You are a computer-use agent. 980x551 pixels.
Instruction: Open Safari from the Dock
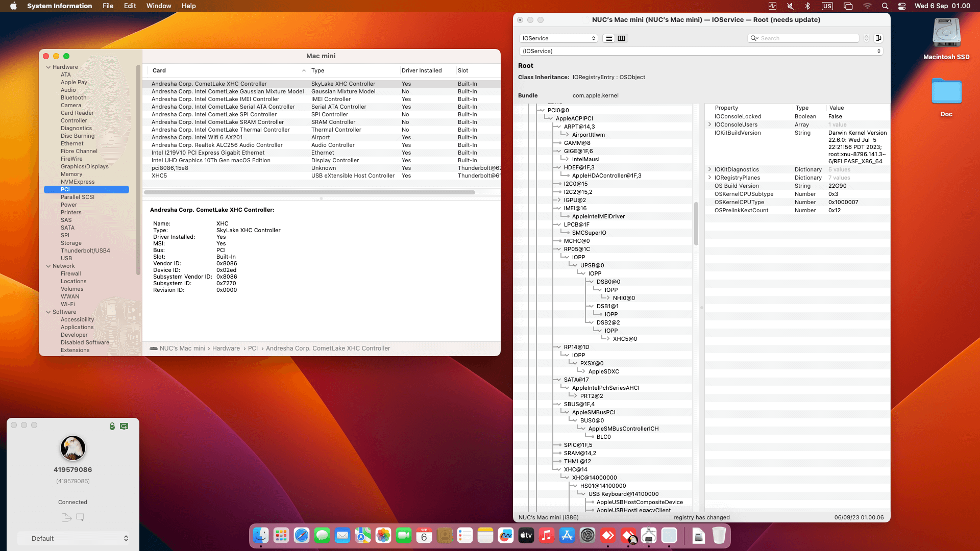click(x=301, y=536)
